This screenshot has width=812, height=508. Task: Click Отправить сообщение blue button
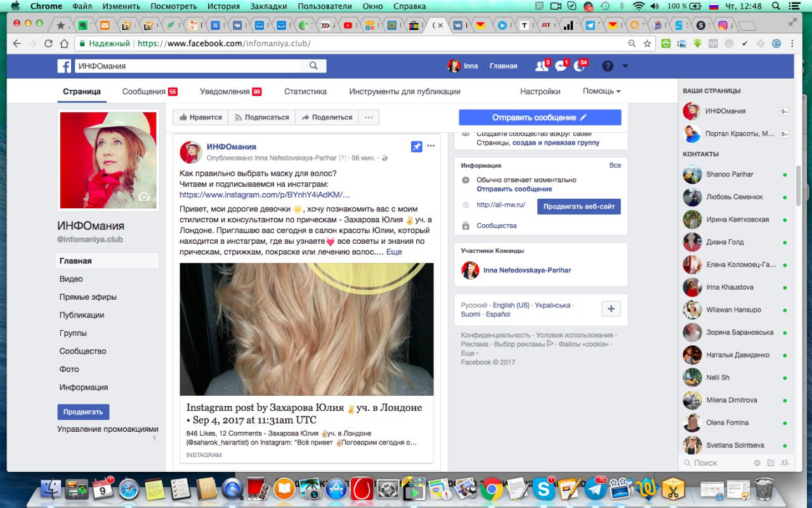coord(540,117)
